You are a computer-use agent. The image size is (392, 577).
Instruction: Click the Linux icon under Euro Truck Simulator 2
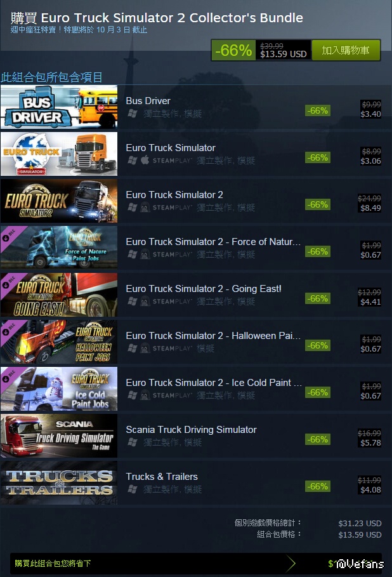tap(145, 207)
